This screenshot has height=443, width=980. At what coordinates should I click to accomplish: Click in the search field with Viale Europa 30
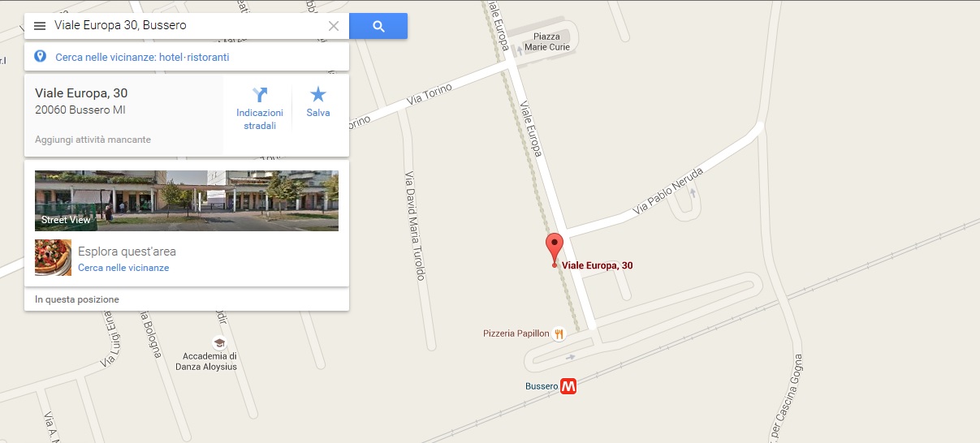coord(188,26)
